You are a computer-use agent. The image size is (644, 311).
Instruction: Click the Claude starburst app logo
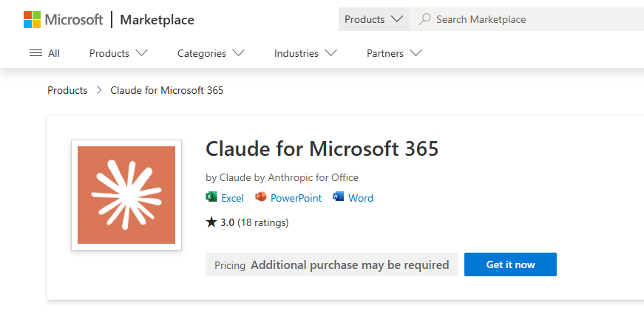click(x=126, y=195)
